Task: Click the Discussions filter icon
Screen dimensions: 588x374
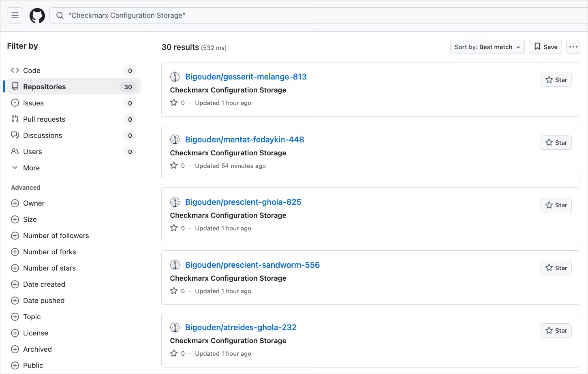Action: pos(15,135)
